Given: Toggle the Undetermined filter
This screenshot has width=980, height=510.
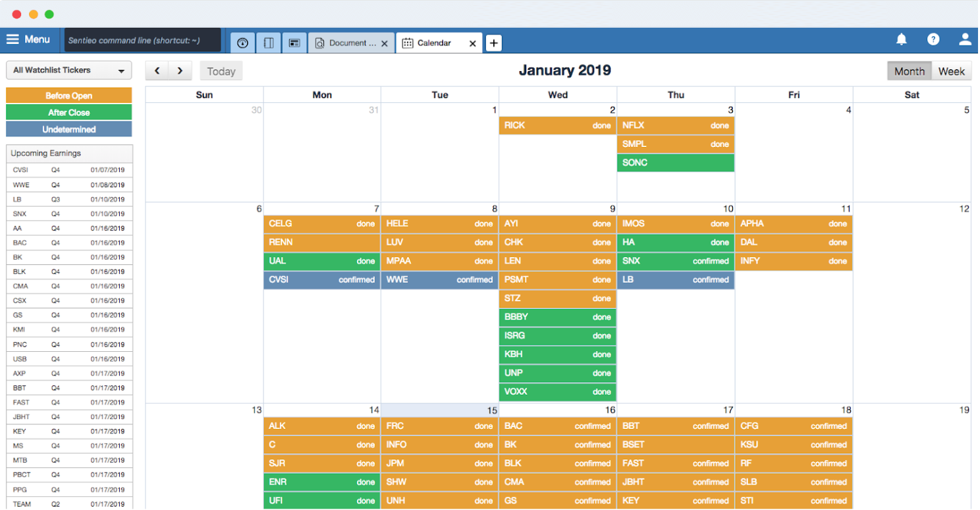Looking at the screenshot, I should click(68, 129).
